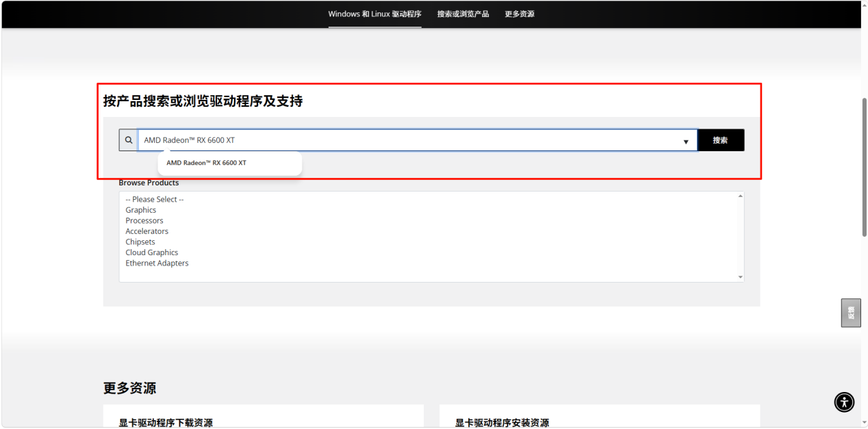
Task: Click the product list scroll-down arrow
Action: click(x=740, y=277)
